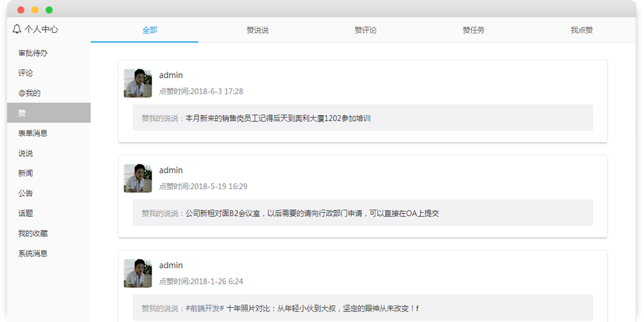This screenshot has width=644, height=322.
Task: Switch to the 全部 tab
Action: (150, 30)
